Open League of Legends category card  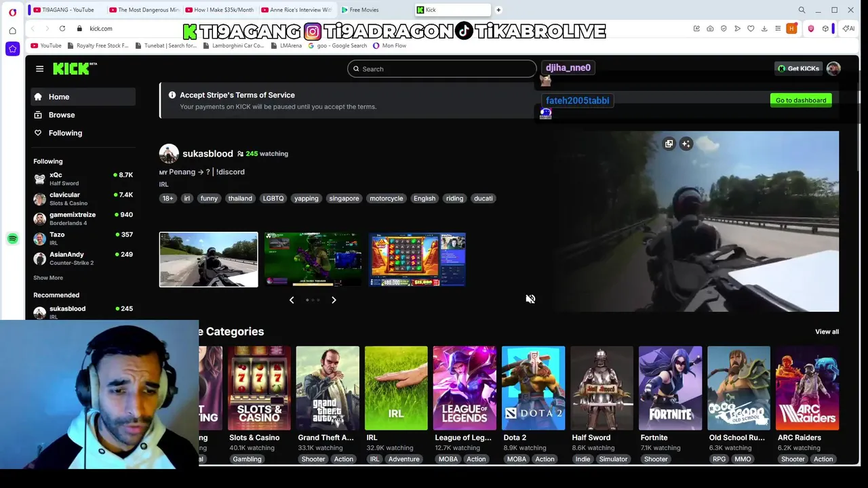click(465, 388)
